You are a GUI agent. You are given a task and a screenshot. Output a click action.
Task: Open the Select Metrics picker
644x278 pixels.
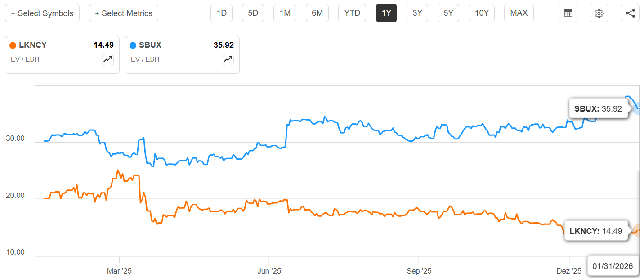coord(124,13)
